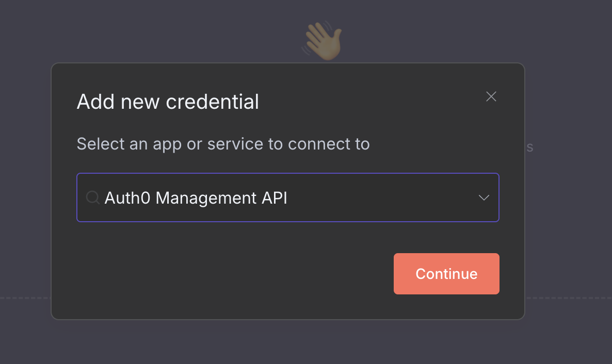Viewport: 612px width, 364px height.
Task: Close the Add new credential dialog
Action: pyautogui.click(x=491, y=96)
